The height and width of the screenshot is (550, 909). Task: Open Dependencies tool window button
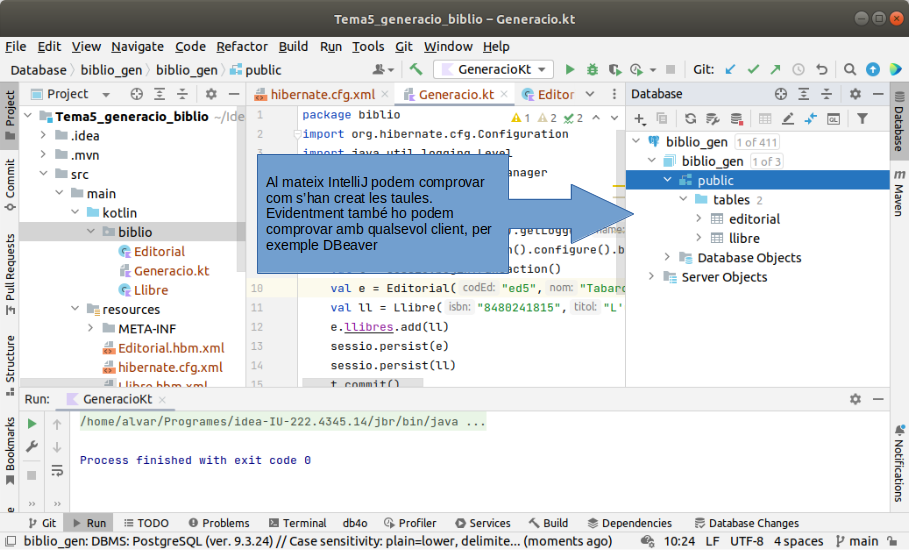coord(630,523)
